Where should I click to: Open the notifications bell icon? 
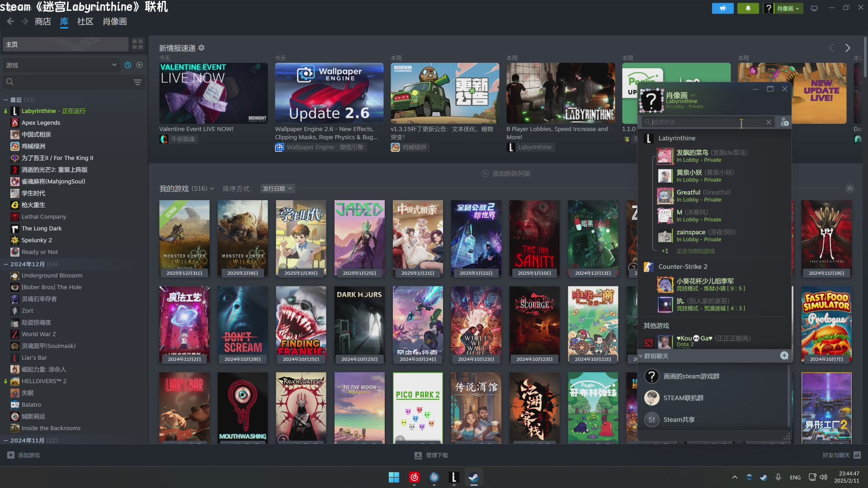[748, 9]
